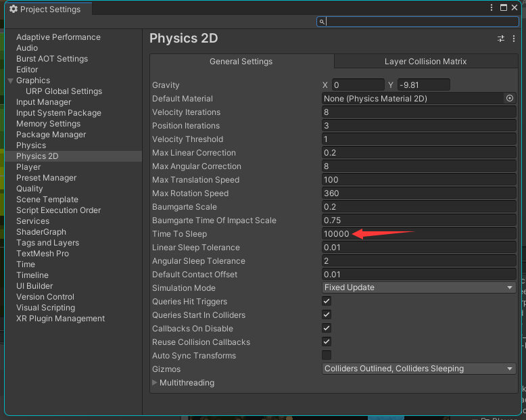
Task: Open the Default Material object picker
Action: [x=510, y=98]
